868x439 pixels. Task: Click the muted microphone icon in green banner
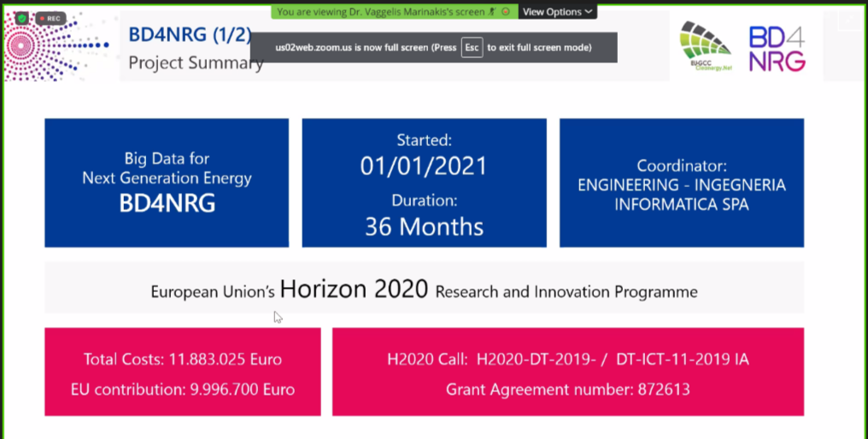(492, 12)
